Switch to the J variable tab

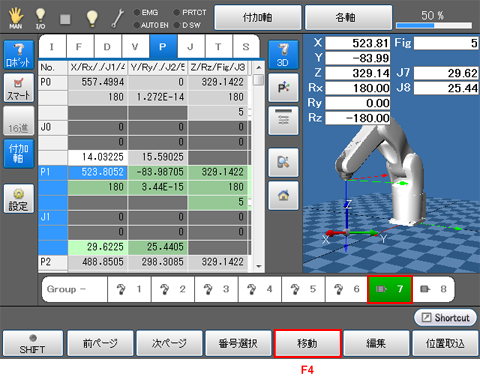(x=191, y=47)
